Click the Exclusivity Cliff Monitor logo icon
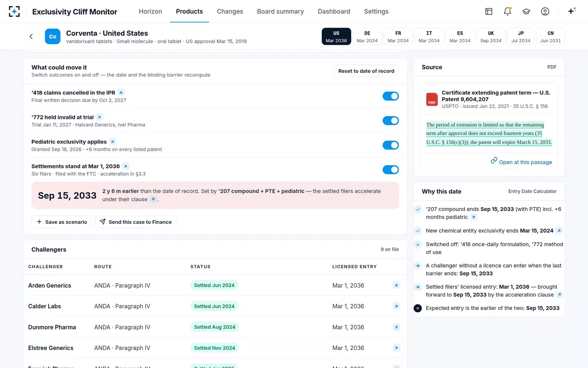This screenshot has height=368, width=588. tap(14, 11)
